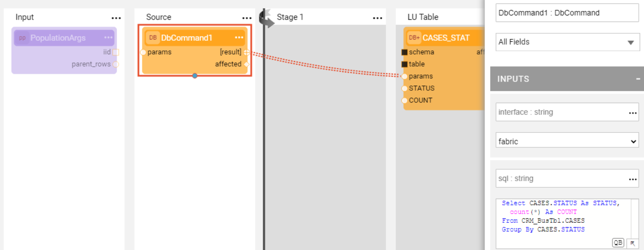Image resolution: width=644 pixels, height=250 pixels.
Task: Click the pp icon on PopulationArgs node
Action: click(x=22, y=38)
